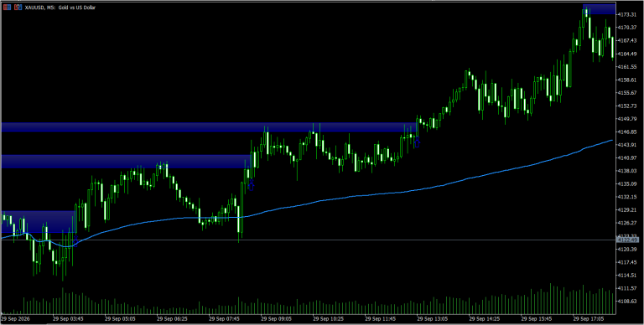
Task: Click the 4138.03 price scale label
Action: click(x=627, y=171)
